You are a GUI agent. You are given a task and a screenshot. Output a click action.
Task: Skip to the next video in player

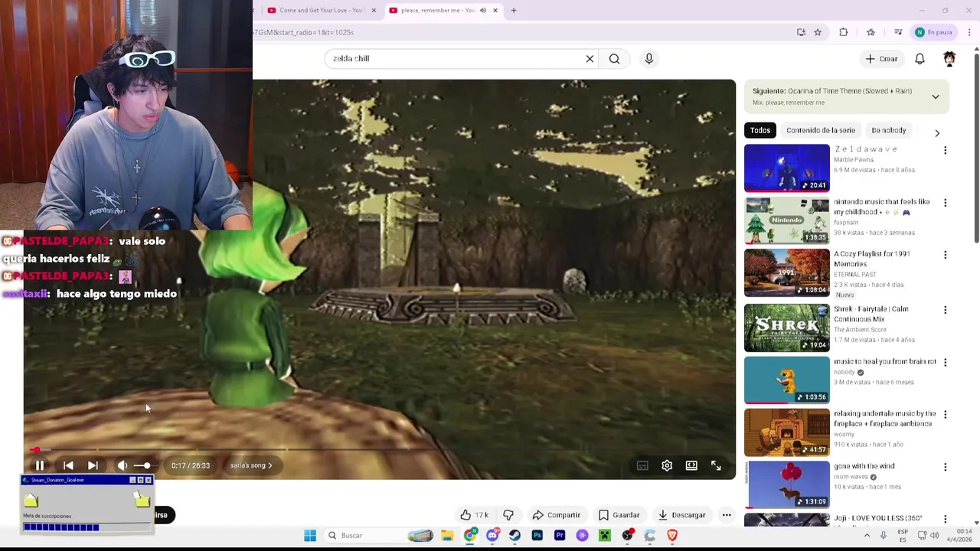point(93,465)
